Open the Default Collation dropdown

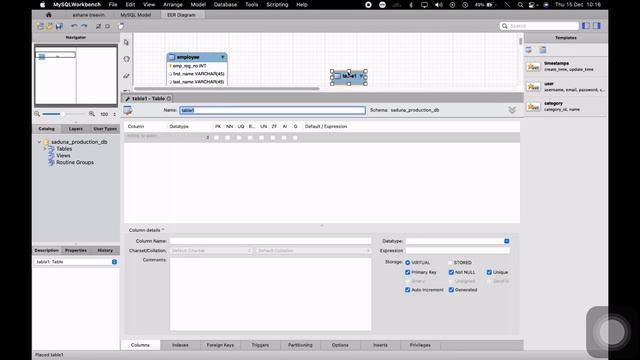pyautogui.click(x=313, y=251)
